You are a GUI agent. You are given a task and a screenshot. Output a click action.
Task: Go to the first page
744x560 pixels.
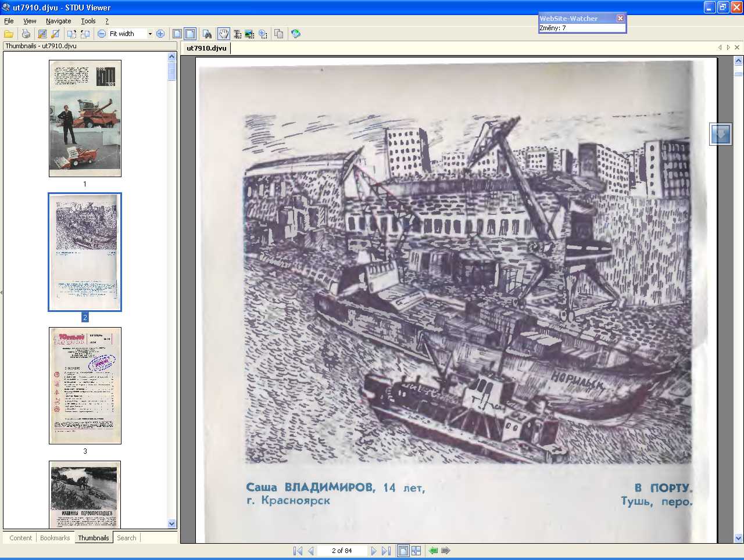click(298, 551)
